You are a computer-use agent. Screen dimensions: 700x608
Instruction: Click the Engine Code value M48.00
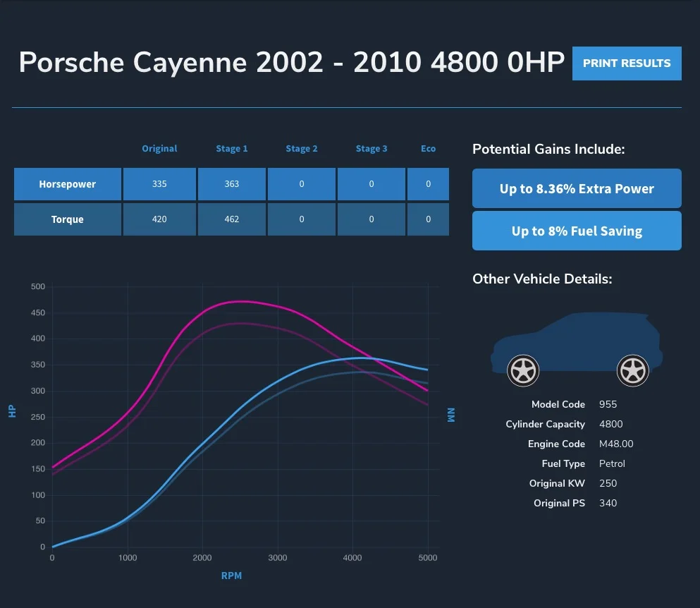pyautogui.click(x=616, y=444)
